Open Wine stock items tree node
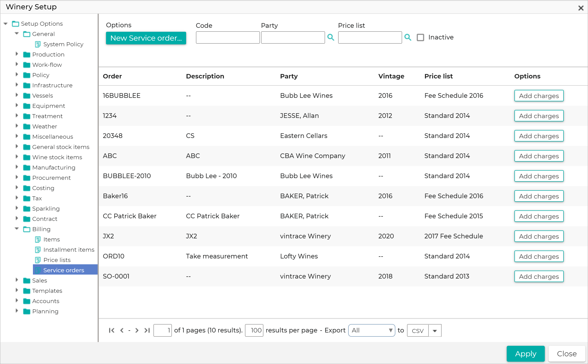 pyautogui.click(x=57, y=157)
